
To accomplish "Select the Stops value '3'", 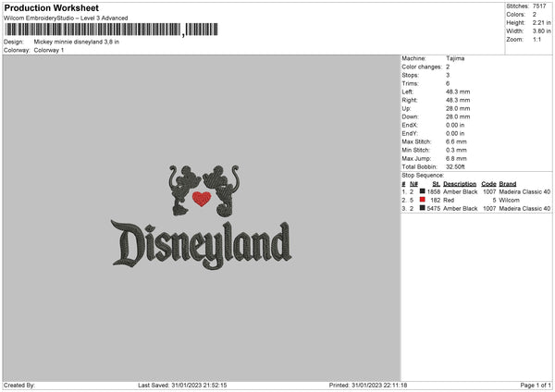I will tap(448, 75).
